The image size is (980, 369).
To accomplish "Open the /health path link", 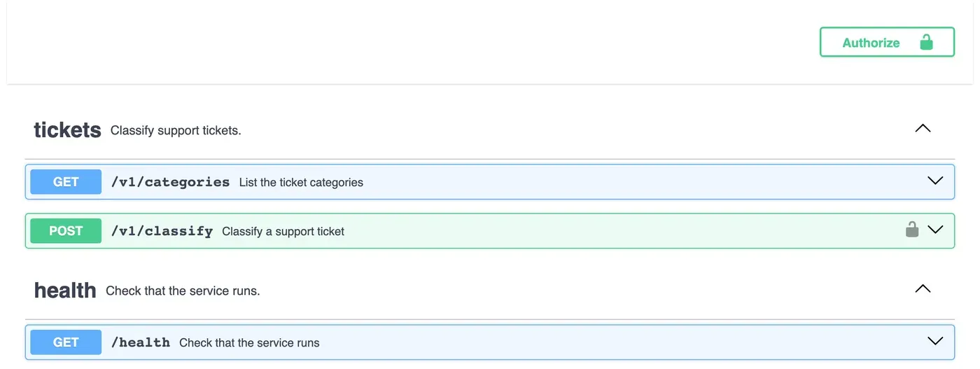I will tap(141, 342).
